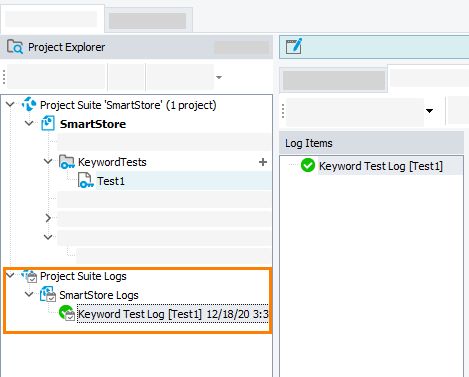Click the green checkmark in Log Items
The width and height of the screenshot is (469, 377).
point(308,165)
